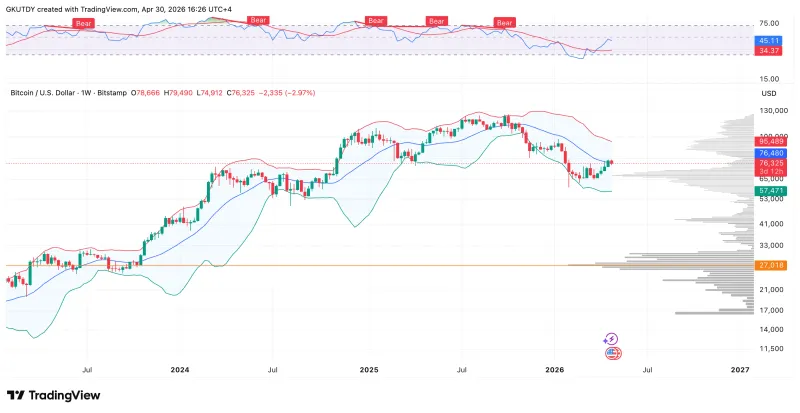Select the green 57,471 lower band label

pos(770,190)
